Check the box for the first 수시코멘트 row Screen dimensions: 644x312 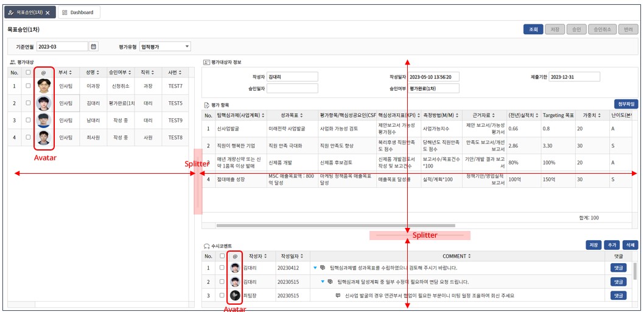point(222,268)
